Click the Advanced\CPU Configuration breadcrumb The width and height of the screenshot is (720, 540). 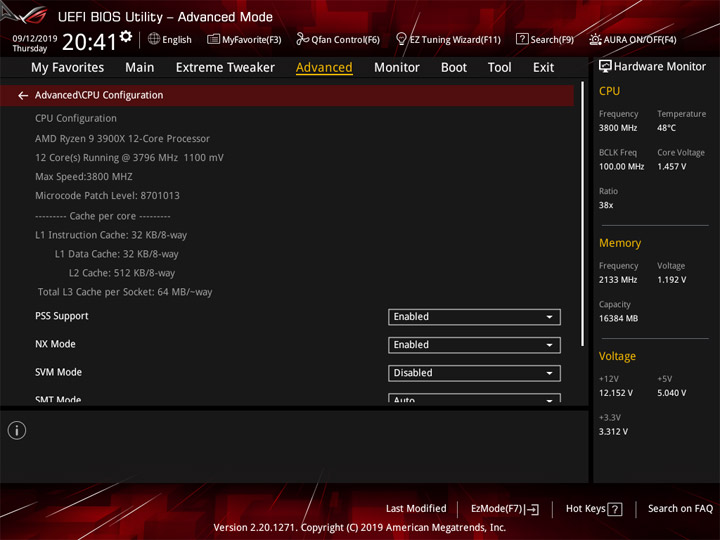(x=99, y=95)
